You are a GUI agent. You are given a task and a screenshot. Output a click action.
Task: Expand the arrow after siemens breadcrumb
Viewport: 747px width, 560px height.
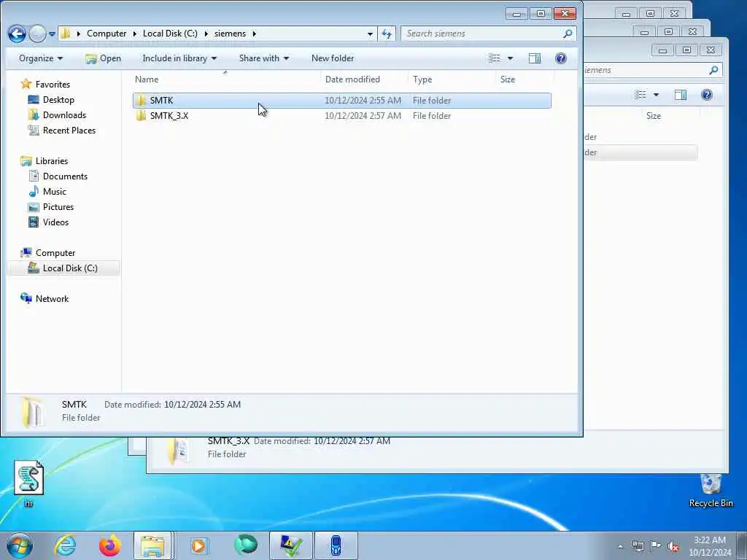(255, 34)
